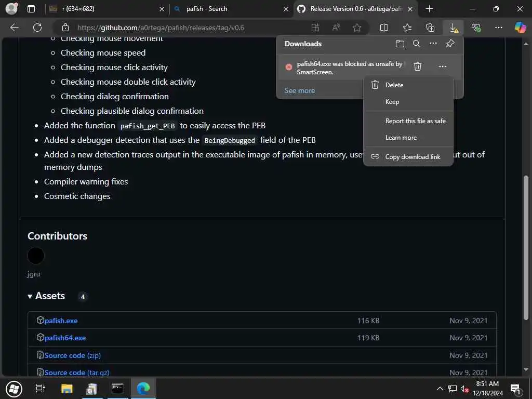532x399 pixels.
Task: Switch to the r (634×682) tab
Action: point(107,9)
